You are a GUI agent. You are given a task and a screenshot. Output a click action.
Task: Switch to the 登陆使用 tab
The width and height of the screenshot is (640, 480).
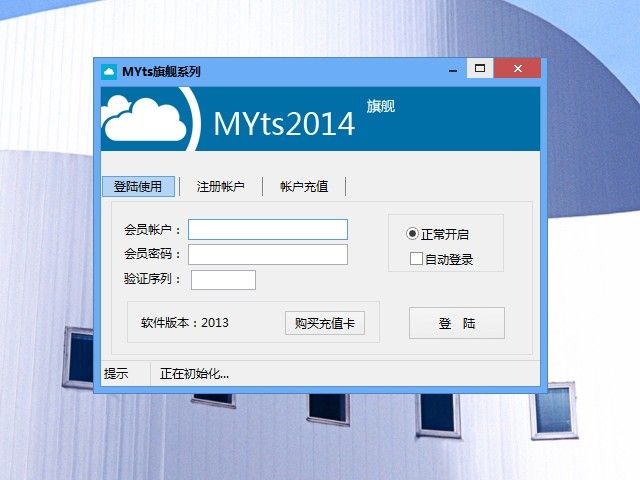(x=138, y=187)
